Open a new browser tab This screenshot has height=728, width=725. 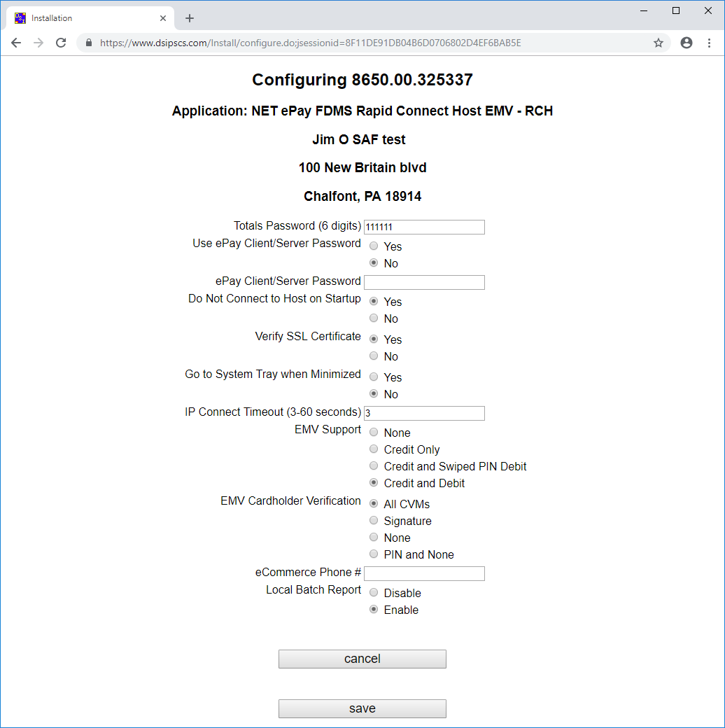coord(189,17)
